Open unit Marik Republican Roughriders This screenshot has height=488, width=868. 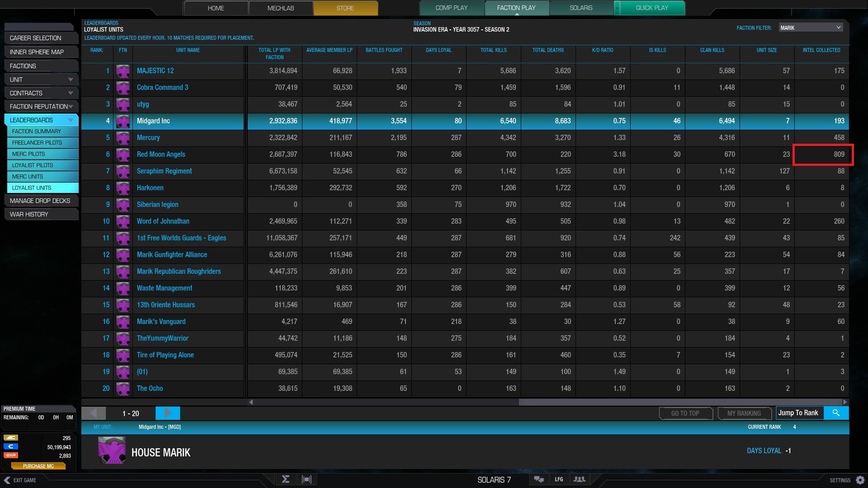coord(179,272)
